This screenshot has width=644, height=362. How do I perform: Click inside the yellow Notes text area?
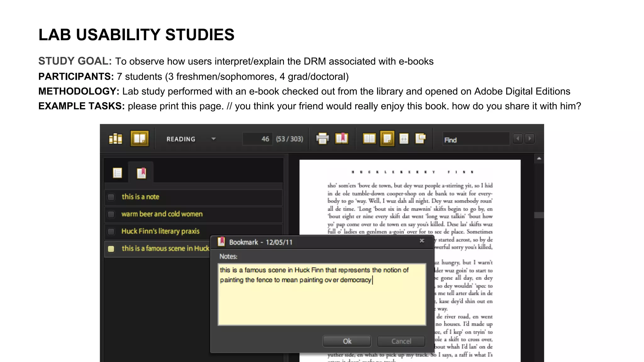[x=322, y=294]
